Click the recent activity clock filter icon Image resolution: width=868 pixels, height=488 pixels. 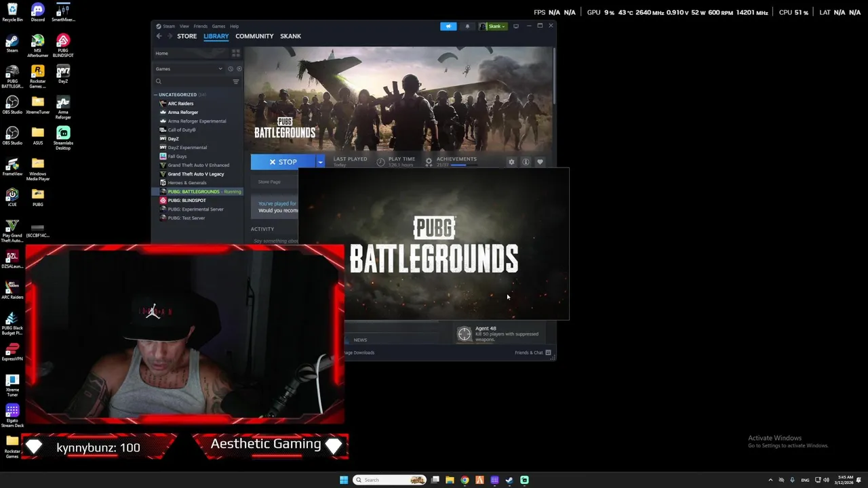click(231, 68)
